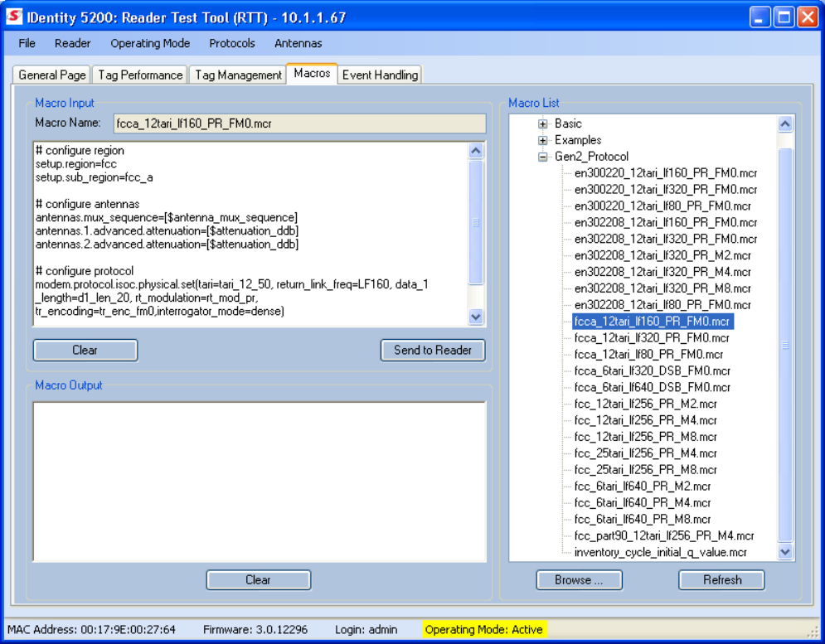Select the Basic tree node
This screenshot has width=825, height=644.
coord(568,123)
